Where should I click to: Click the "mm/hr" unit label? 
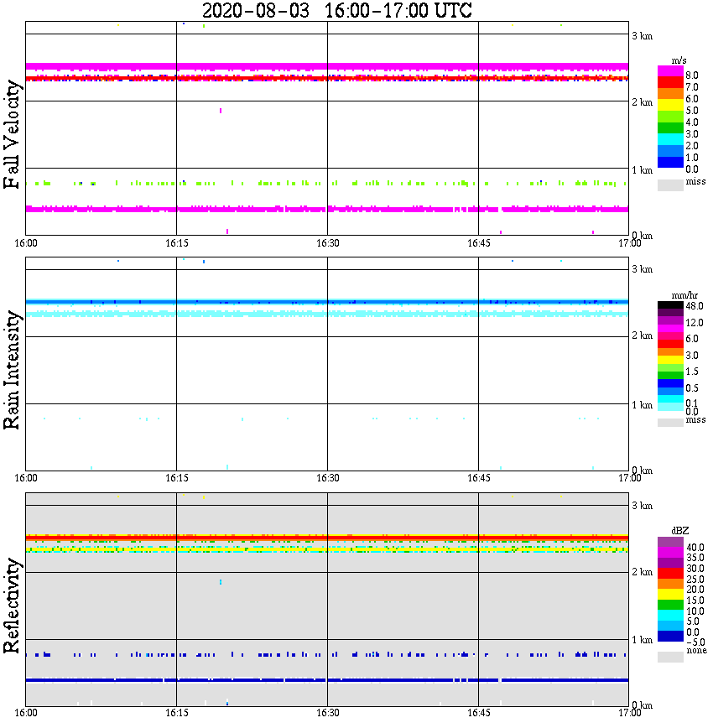tap(684, 295)
